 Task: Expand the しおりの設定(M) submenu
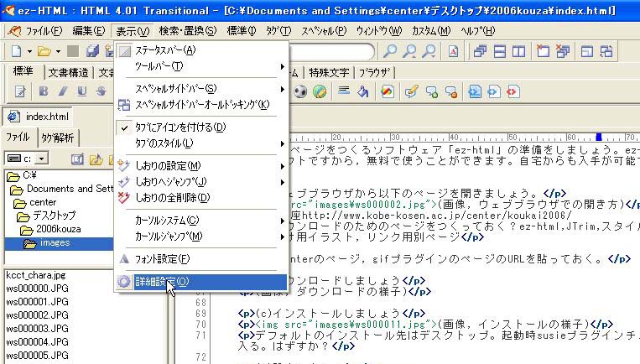(201, 166)
